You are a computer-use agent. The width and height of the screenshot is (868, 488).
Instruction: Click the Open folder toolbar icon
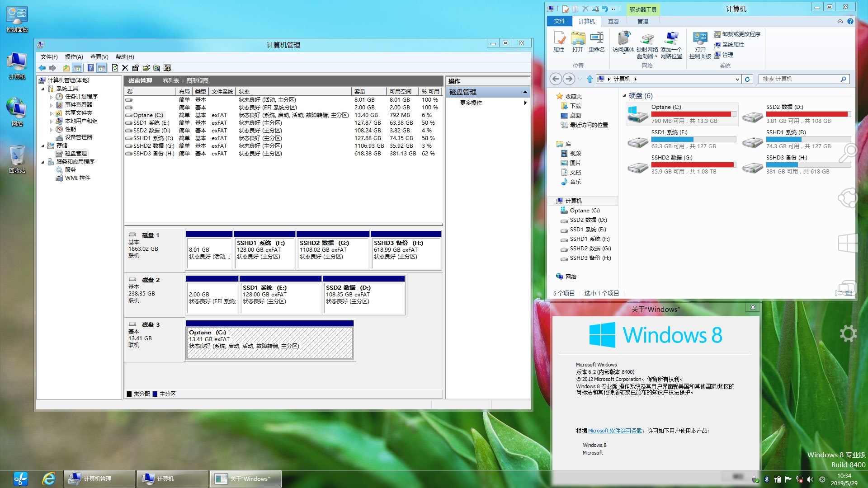pos(146,68)
